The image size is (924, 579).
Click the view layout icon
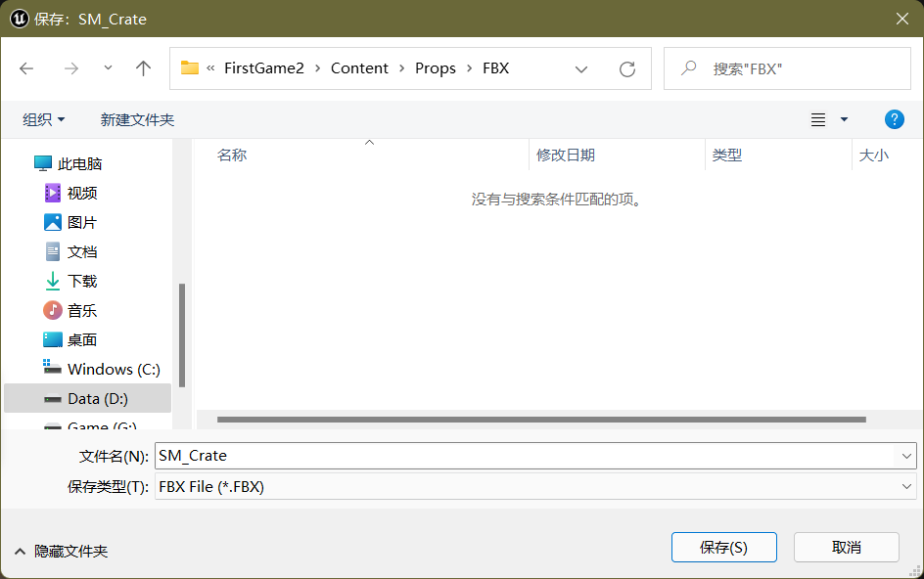coord(818,119)
